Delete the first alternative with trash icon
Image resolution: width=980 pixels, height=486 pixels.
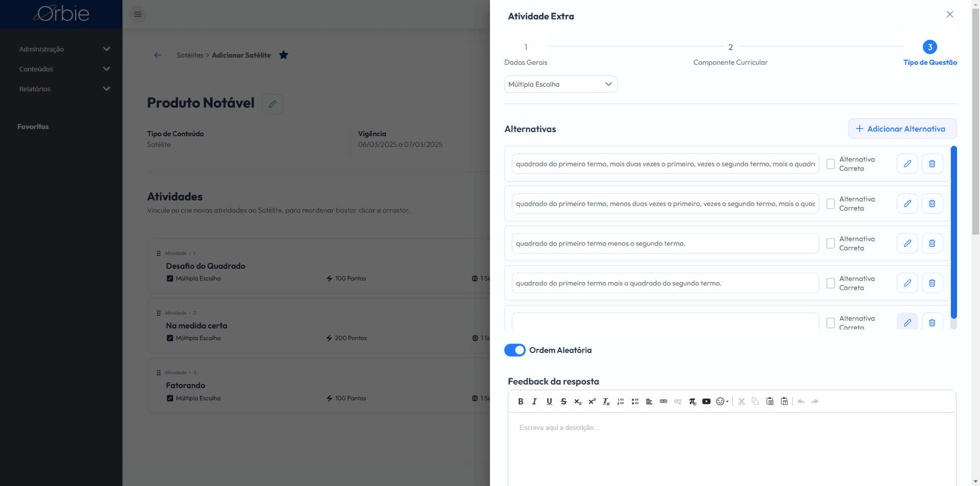(x=932, y=164)
